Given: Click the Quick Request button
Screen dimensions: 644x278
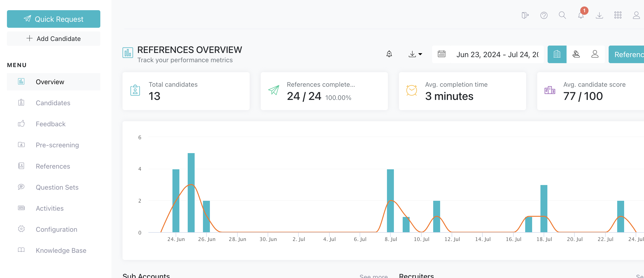Looking at the screenshot, I should click(x=53, y=19).
